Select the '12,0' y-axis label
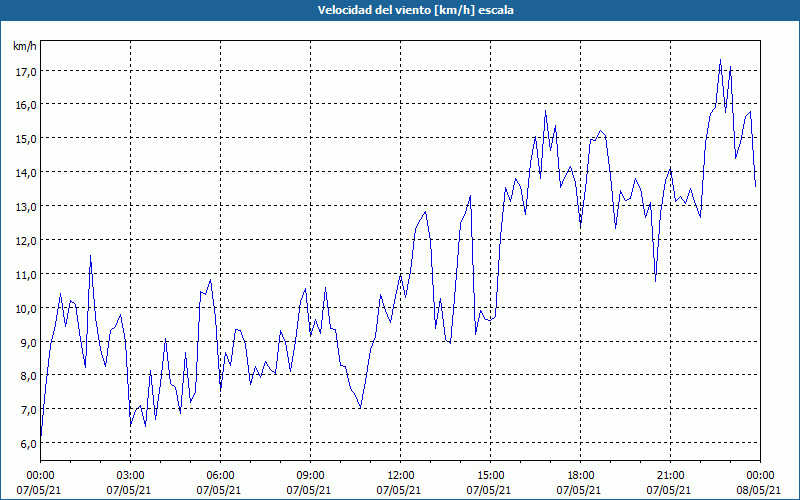800x500 pixels. point(26,241)
